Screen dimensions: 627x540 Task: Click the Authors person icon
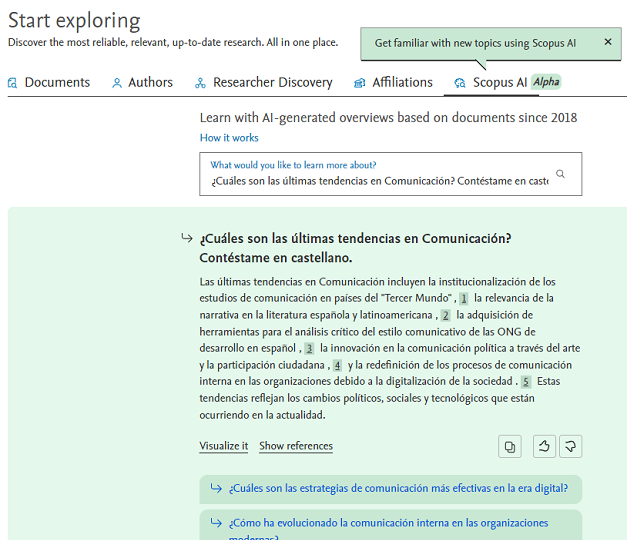[117, 83]
